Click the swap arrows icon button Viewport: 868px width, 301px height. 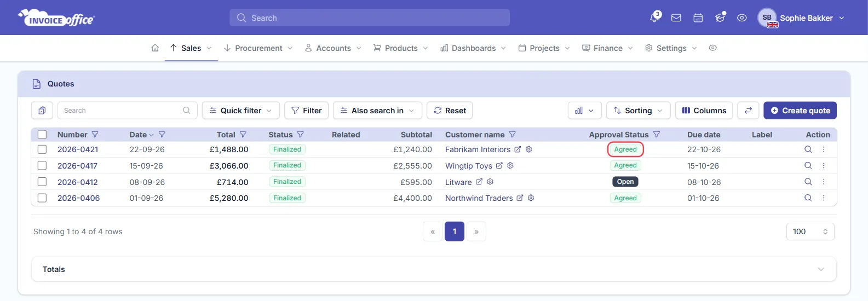[x=748, y=111]
